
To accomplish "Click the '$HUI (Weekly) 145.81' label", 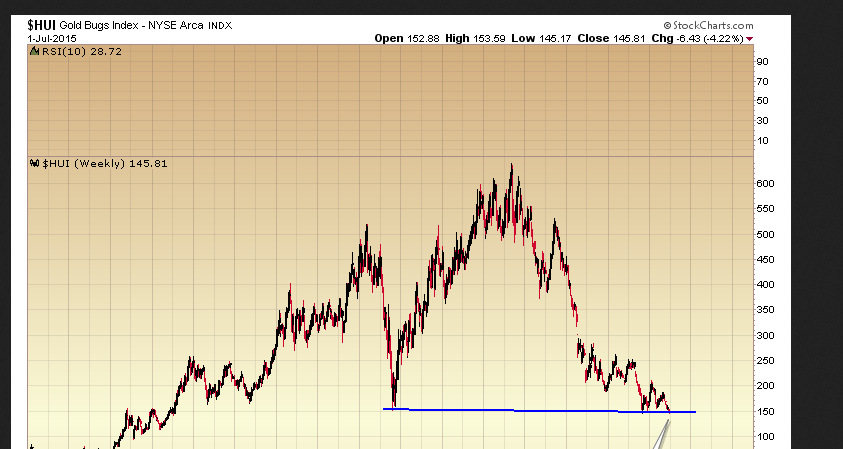I will 105,163.
